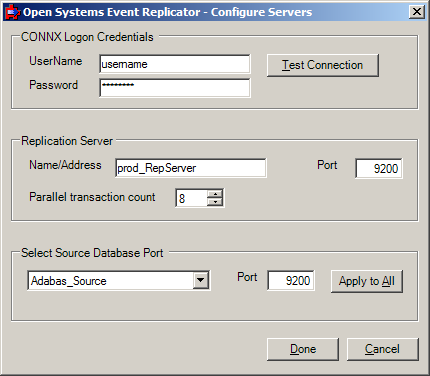This screenshot has height=376, width=430.
Task: Apply the port to all databases
Action: (367, 281)
